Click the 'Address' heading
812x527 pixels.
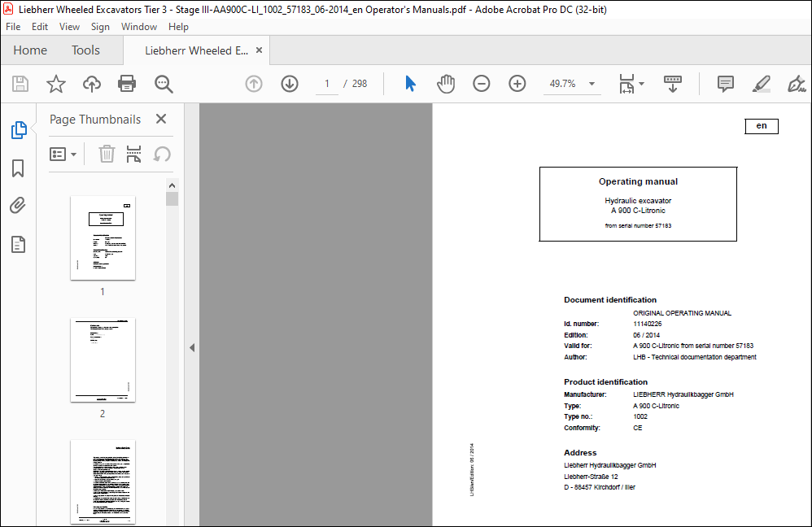click(580, 452)
